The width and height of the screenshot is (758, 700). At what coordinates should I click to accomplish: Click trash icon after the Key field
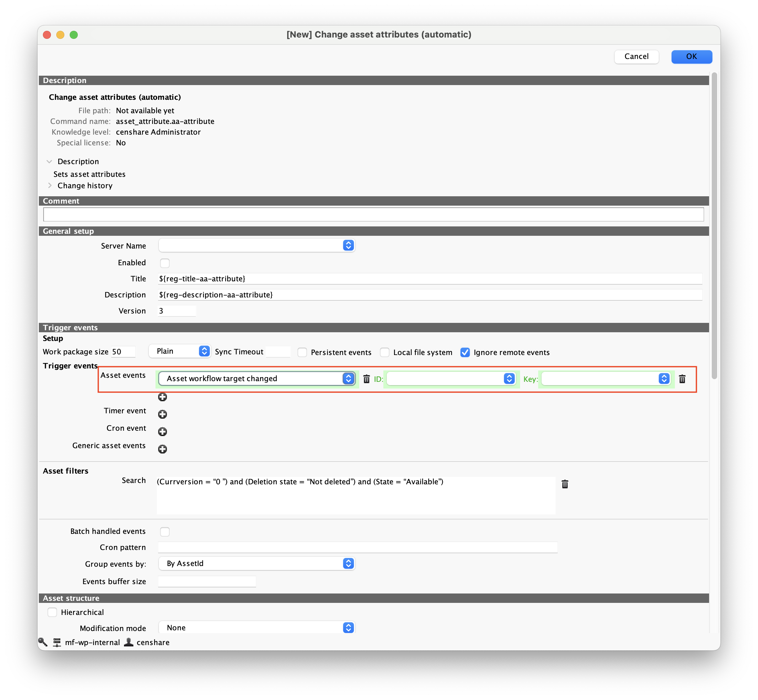coord(682,379)
